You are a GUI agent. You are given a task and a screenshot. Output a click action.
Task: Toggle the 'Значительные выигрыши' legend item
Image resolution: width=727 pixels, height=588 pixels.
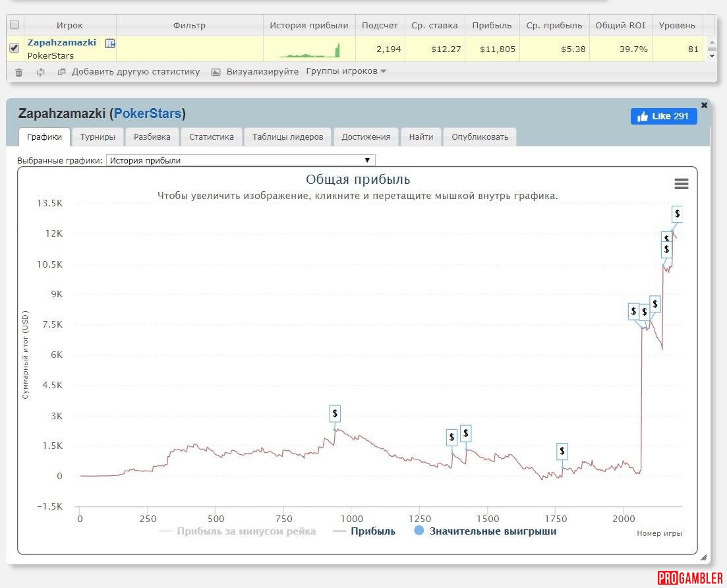485,531
